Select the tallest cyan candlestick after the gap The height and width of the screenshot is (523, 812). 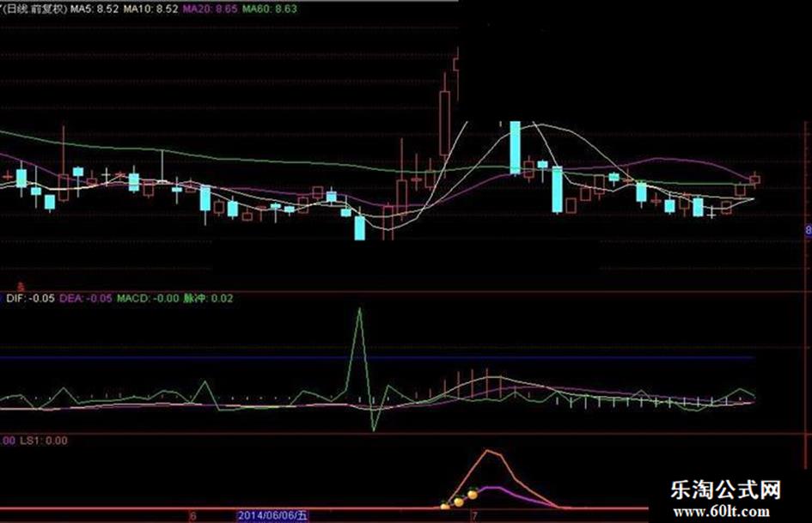516,148
